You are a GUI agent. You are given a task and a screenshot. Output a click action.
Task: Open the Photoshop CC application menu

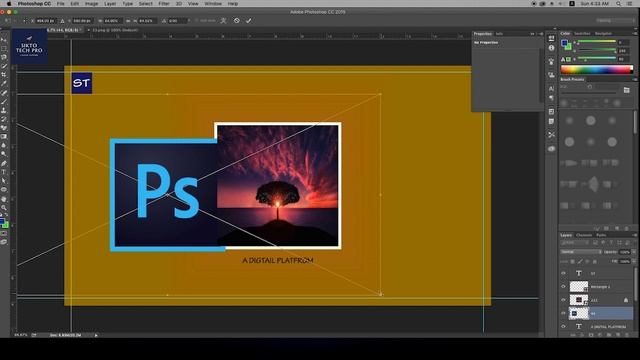34,4
